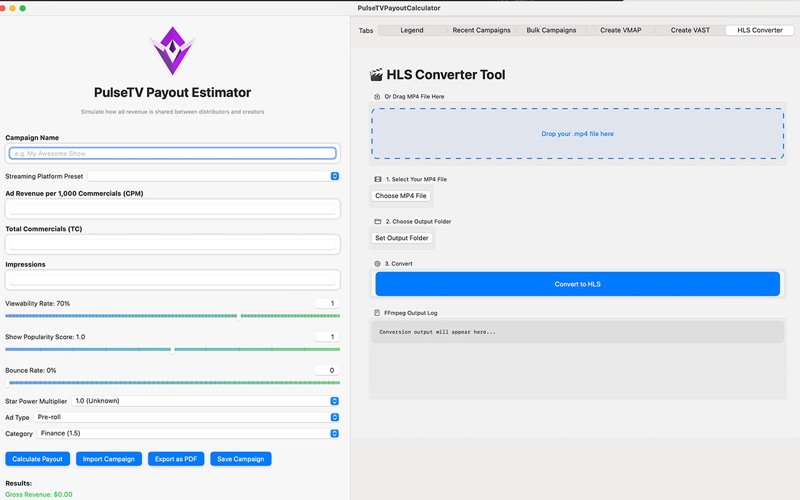
Task: Click the Total Commercials (TC) field
Action: 172,244
